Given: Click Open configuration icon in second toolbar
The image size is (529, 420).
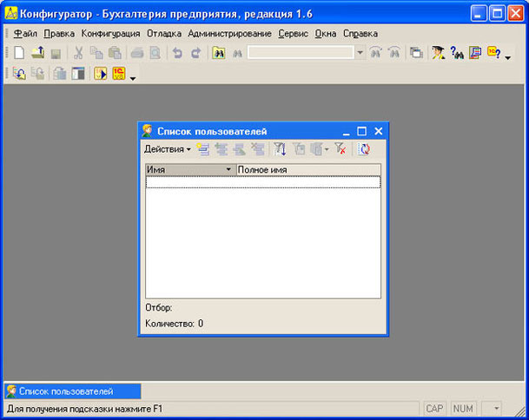Looking at the screenshot, I should pos(19,74).
